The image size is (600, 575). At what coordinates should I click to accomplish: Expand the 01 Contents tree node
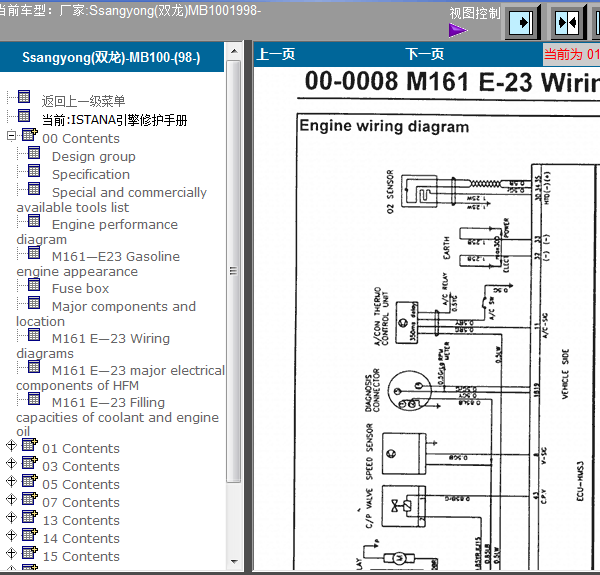click(11, 445)
